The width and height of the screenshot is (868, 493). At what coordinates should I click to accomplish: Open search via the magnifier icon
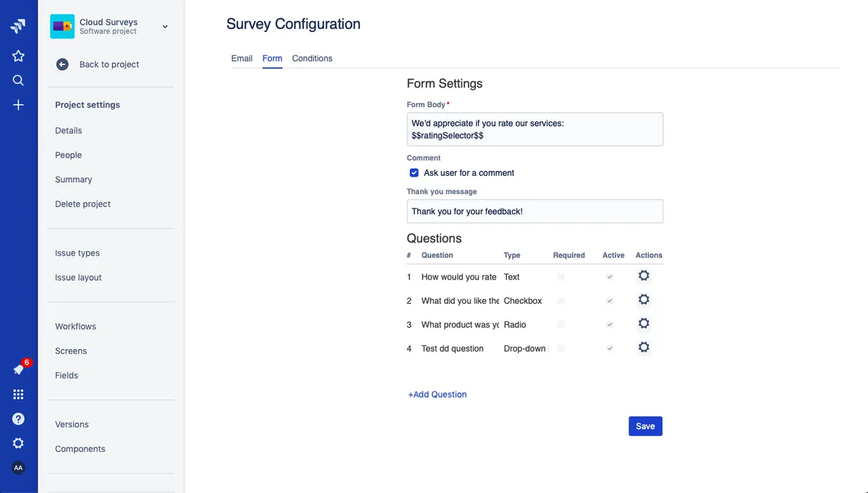tap(18, 80)
